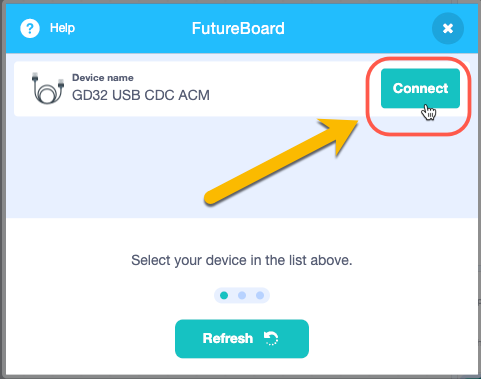Click the orange arrow annotation
The image size is (481, 379).
[x=282, y=160]
